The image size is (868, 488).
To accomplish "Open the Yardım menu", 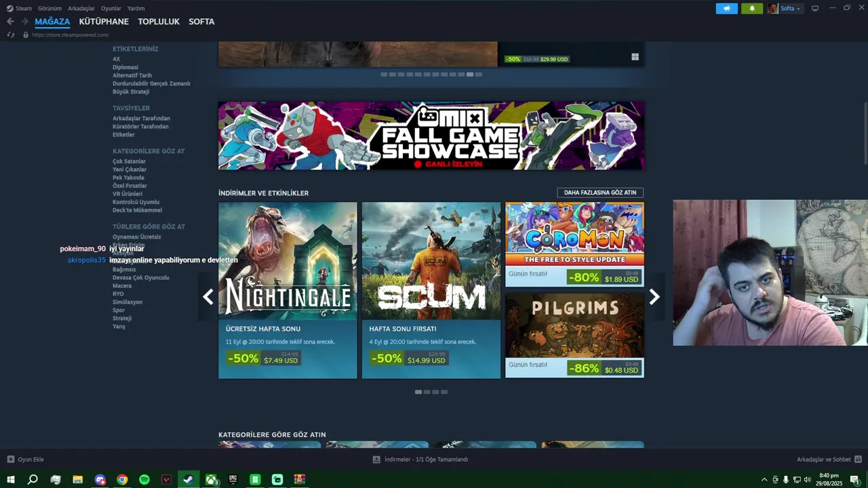I will (136, 8).
